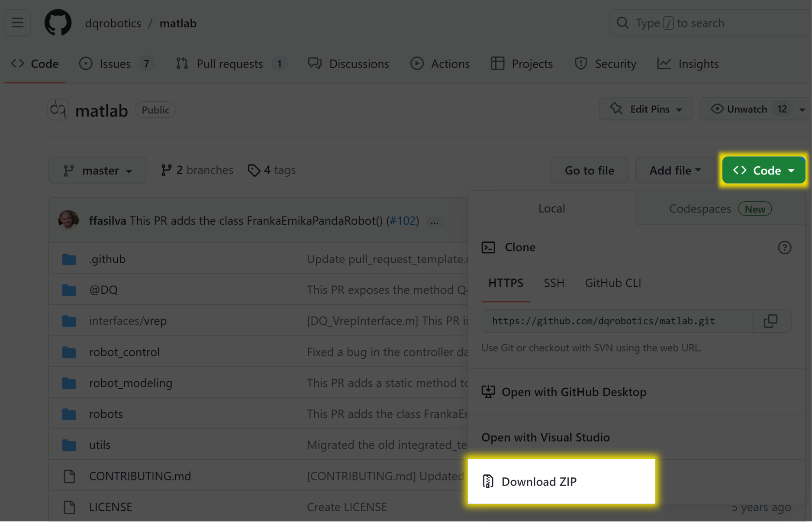The width and height of the screenshot is (812, 522).
Task: Expand the Unwatch options dropdown arrow
Action: point(802,109)
